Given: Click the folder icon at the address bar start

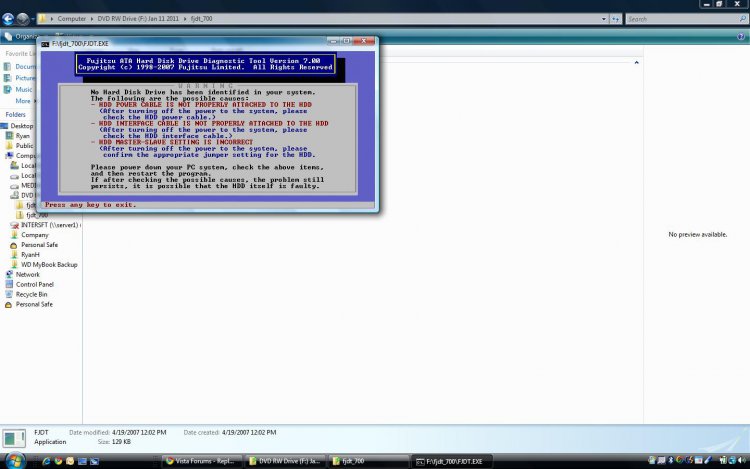Looking at the screenshot, I should [42, 19].
